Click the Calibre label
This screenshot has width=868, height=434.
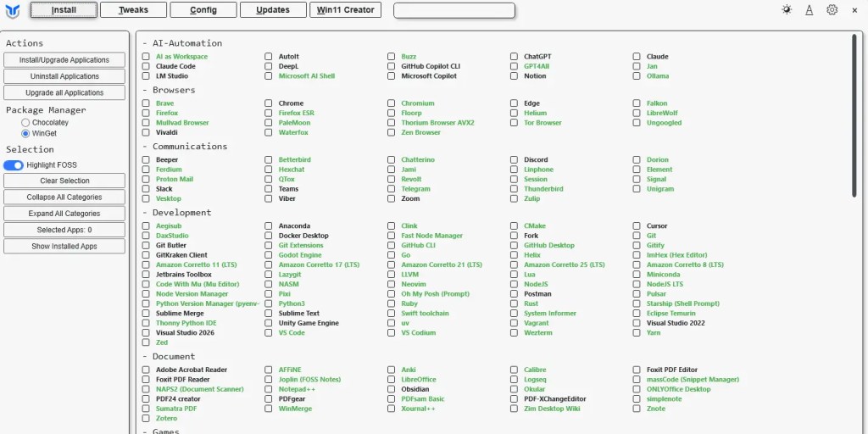click(x=535, y=370)
